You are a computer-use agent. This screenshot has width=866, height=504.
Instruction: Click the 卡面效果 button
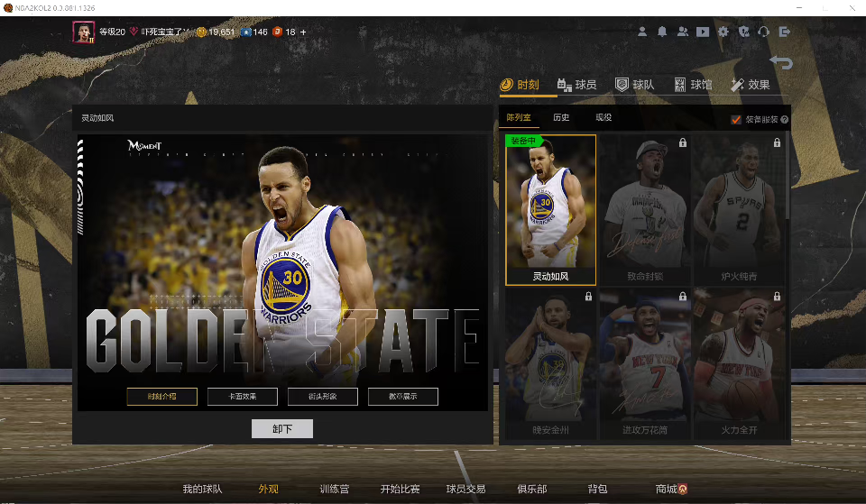tap(243, 397)
